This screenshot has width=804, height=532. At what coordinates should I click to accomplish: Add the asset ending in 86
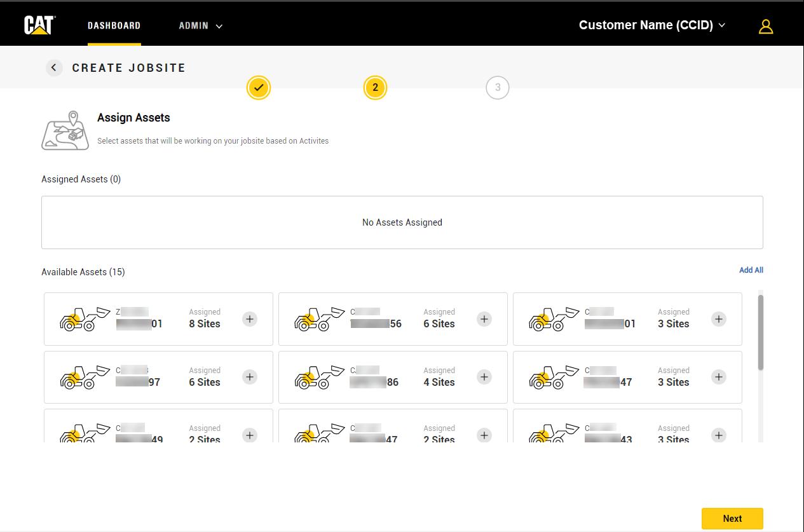pos(484,377)
